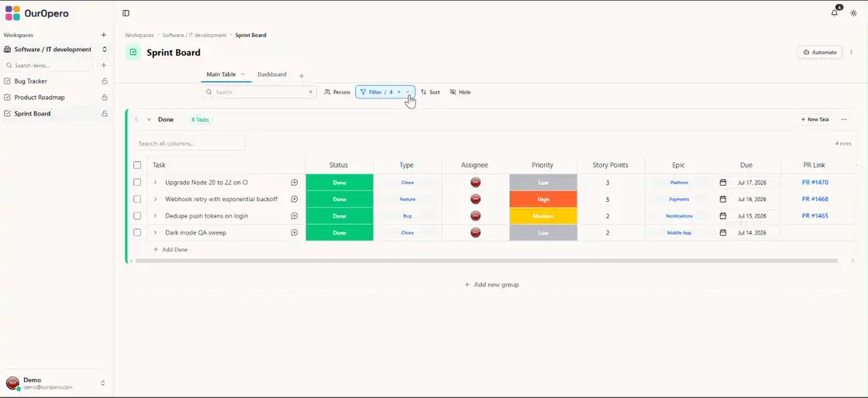Check the Upgrade Node 20 to 22 row
This screenshot has width=868, height=398.
tap(137, 183)
